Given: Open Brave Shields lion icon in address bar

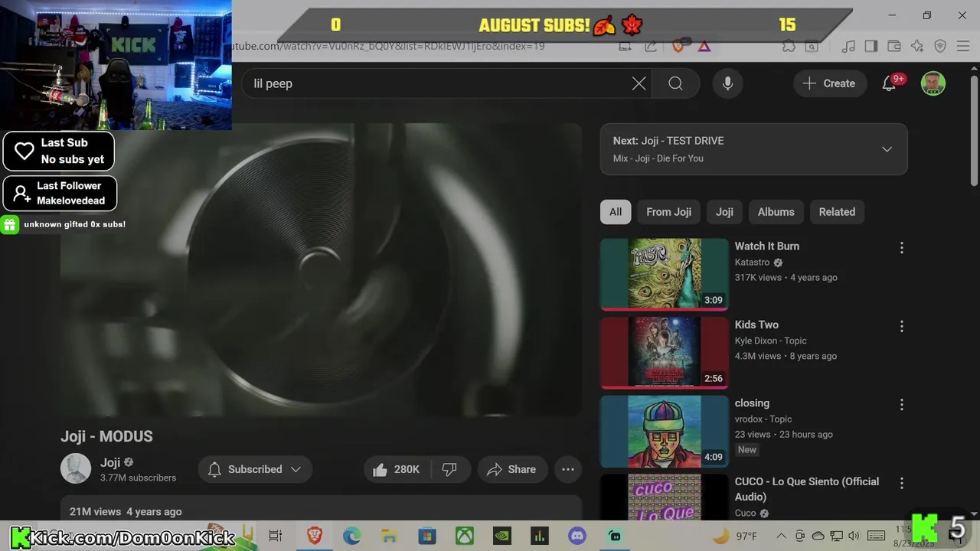Looking at the screenshot, I should 678,46.
